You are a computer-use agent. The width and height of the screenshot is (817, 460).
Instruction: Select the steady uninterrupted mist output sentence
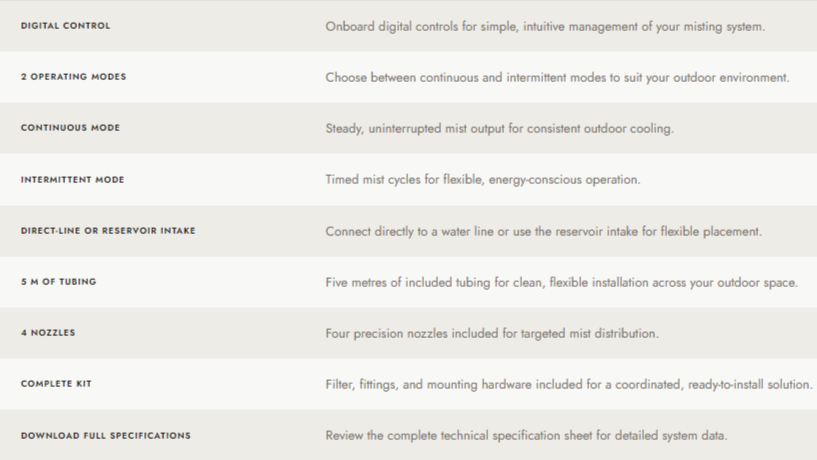(499, 129)
